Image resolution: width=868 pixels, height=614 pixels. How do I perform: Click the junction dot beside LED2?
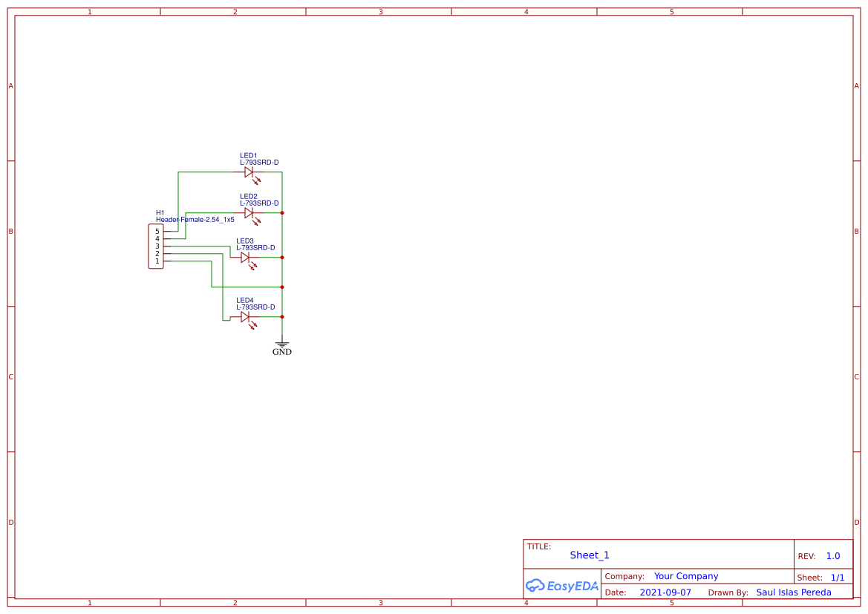(281, 213)
